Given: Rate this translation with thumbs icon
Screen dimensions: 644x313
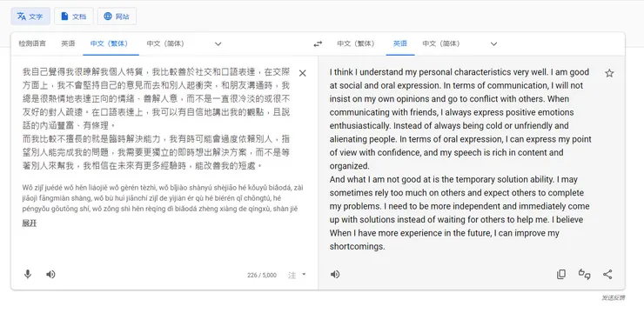Looking at the screenshot, I should (585, 274).
